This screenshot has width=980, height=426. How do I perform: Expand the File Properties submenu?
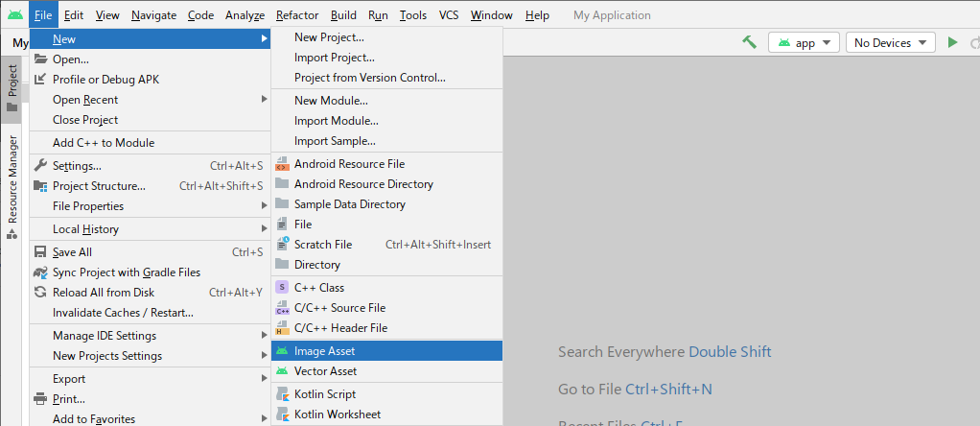265,206
